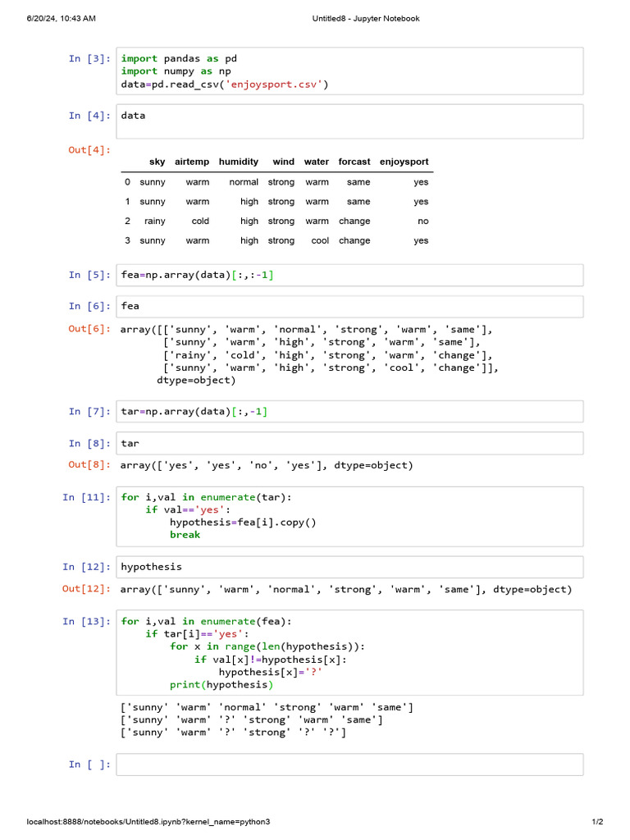Click 'hypothesis=fea[i].copy()' line
Image resolution: width=630 pixels, height=840 pixels.
click(x=243, y=523)
